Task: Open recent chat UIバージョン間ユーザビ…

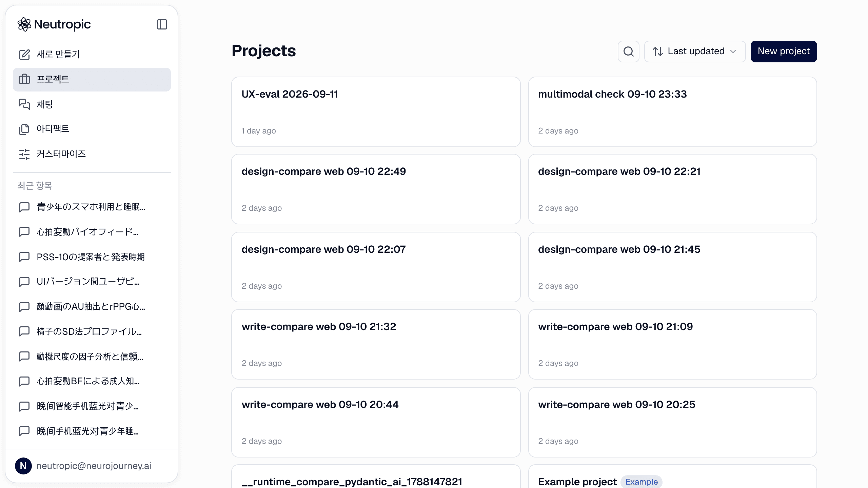Action: point(92,282)
